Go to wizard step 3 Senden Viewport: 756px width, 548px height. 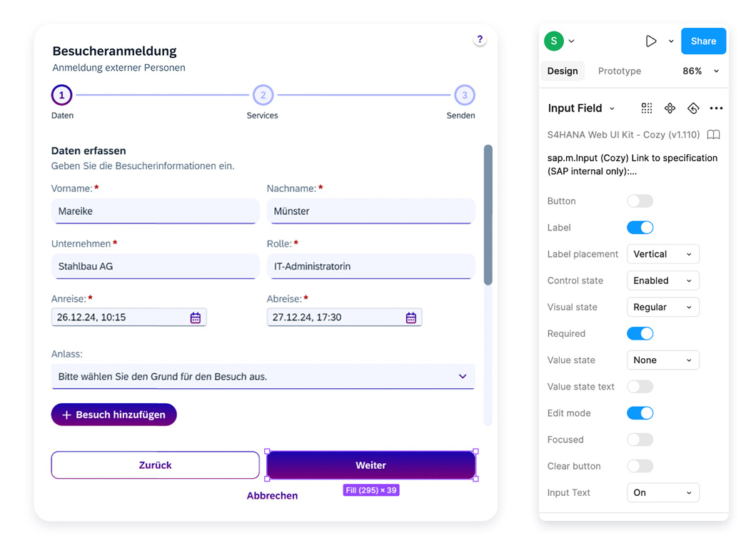(464, 95)
